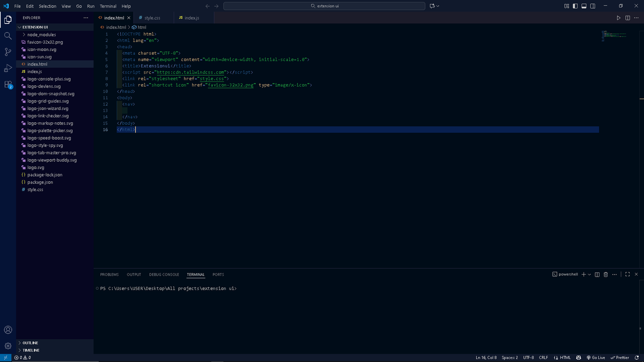The height and width of the screenshot is (362, 644).
Task: Kill terminal with the trash icon
Action: (x=606, y=275)
